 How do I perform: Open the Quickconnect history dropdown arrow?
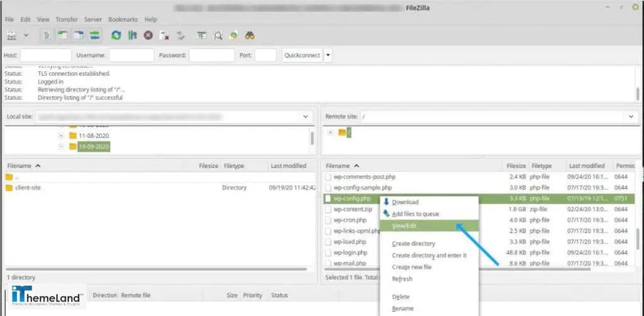[328, 55]
